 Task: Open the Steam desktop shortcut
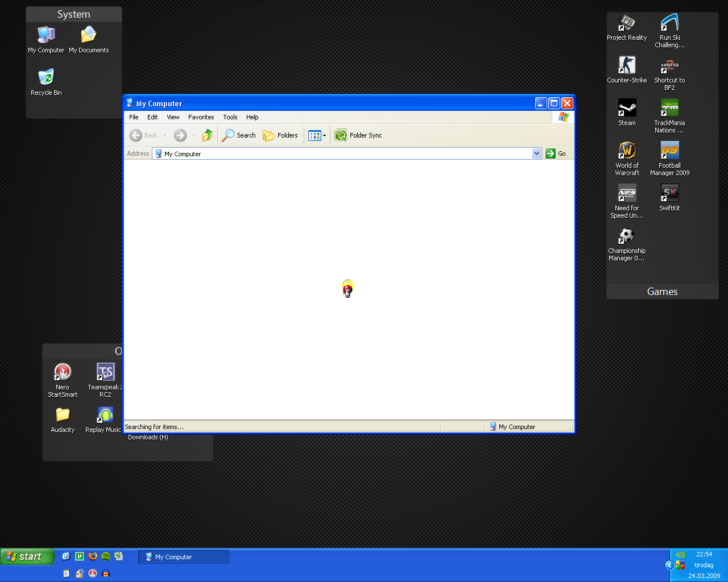click(627, 109)
